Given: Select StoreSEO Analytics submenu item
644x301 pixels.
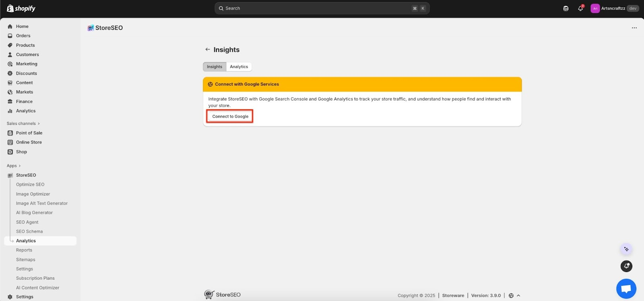Looking at the screenshot, I should tap(40, 241).
